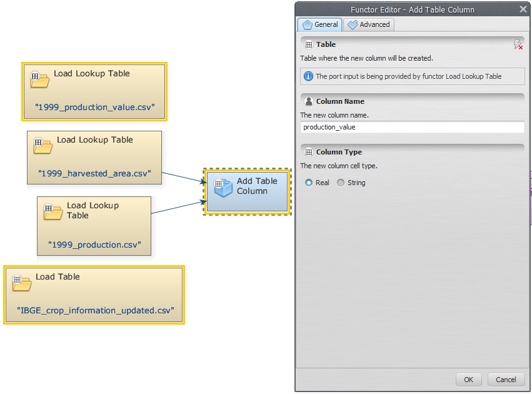
Task: Click the "1999_production_value.csv" file name label
Action: [x=94, y=106]
